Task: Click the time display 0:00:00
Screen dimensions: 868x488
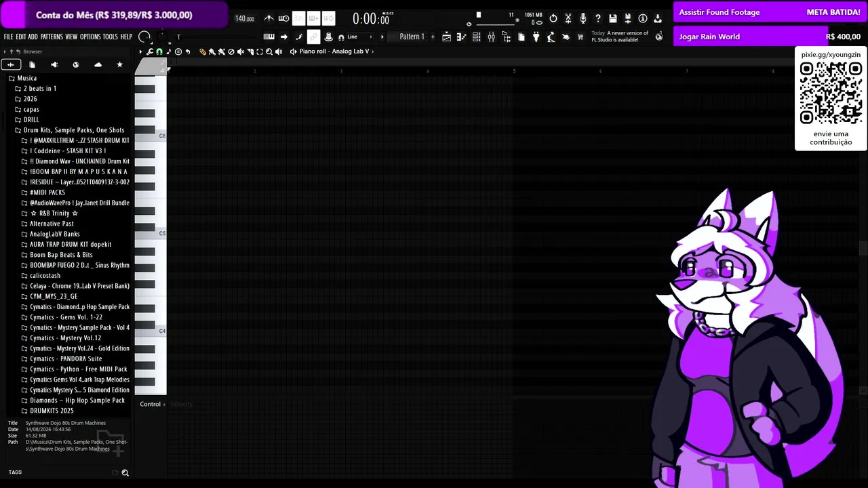Action: 371,19
